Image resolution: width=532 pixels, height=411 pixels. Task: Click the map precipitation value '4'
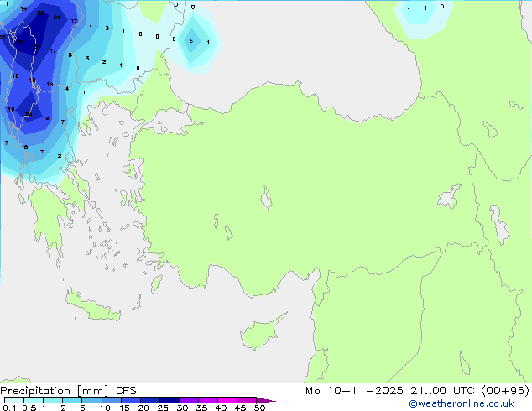point(67,89)
